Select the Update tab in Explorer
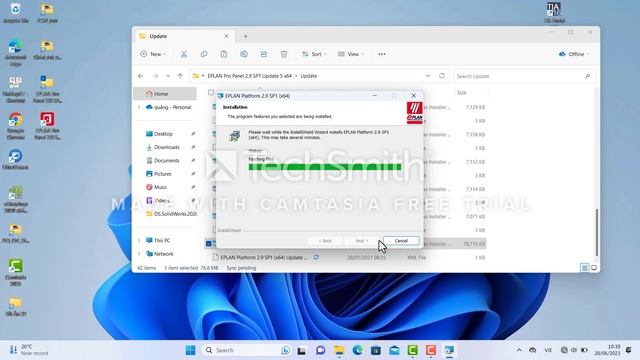 184,36
